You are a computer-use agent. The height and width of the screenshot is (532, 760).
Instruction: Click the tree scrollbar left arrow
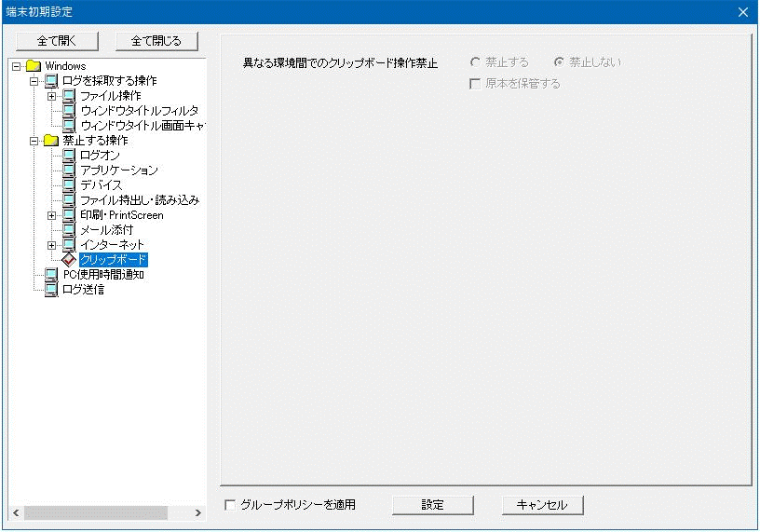click(x=16, y=512)
